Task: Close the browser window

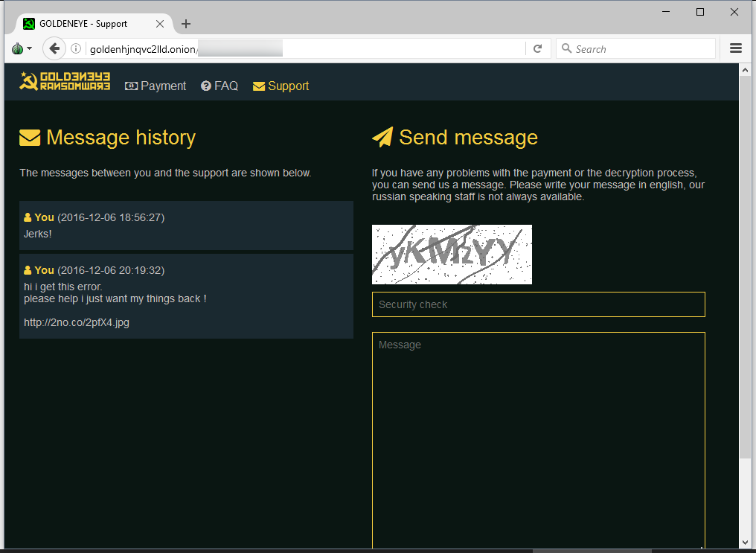Action: coord(734,12)
